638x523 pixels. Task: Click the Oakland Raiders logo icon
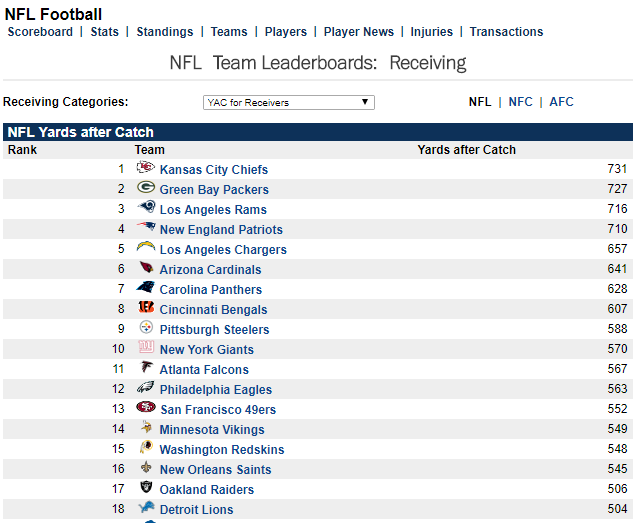click(x=146, y=486)
